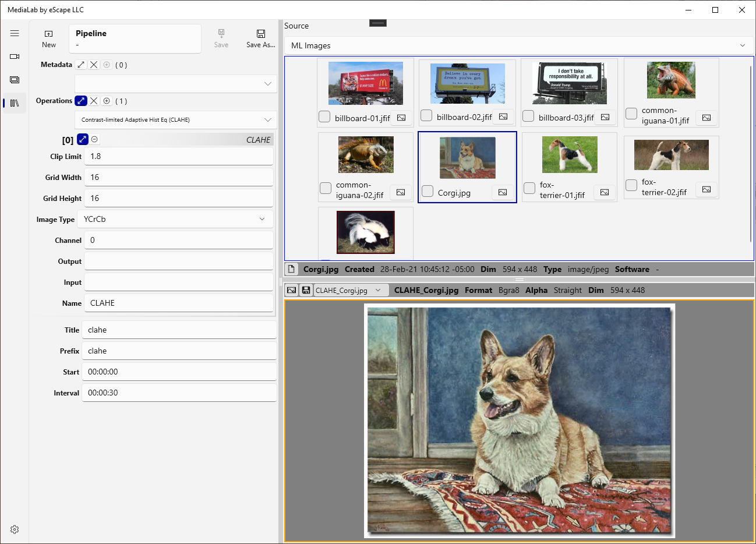Click the image icon for Corgi.jpg

[x=503, y=192]
